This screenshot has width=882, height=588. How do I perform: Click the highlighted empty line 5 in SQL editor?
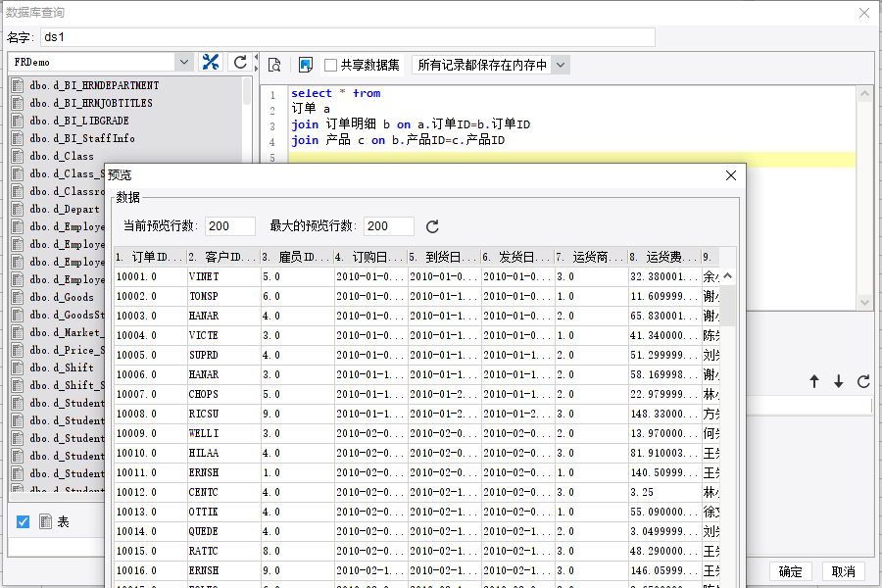(572, 159)
